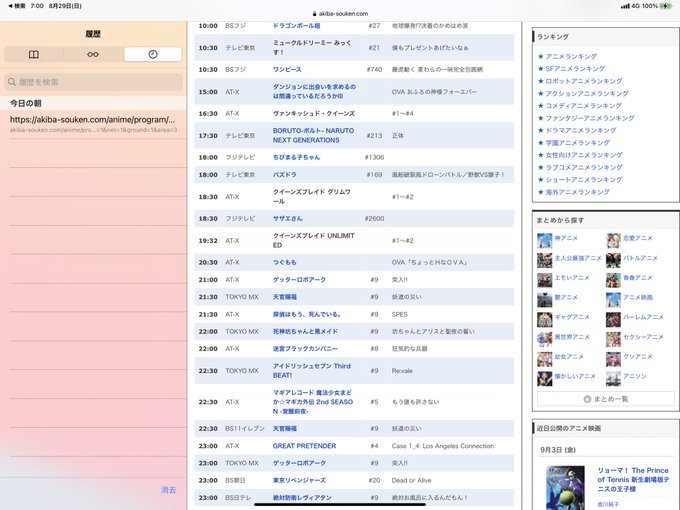Viewport: 680px width, 510px height.
Task: Open 23:00 TOKYO MX ゲッターロボアーク link
Action: click(299, 463)
